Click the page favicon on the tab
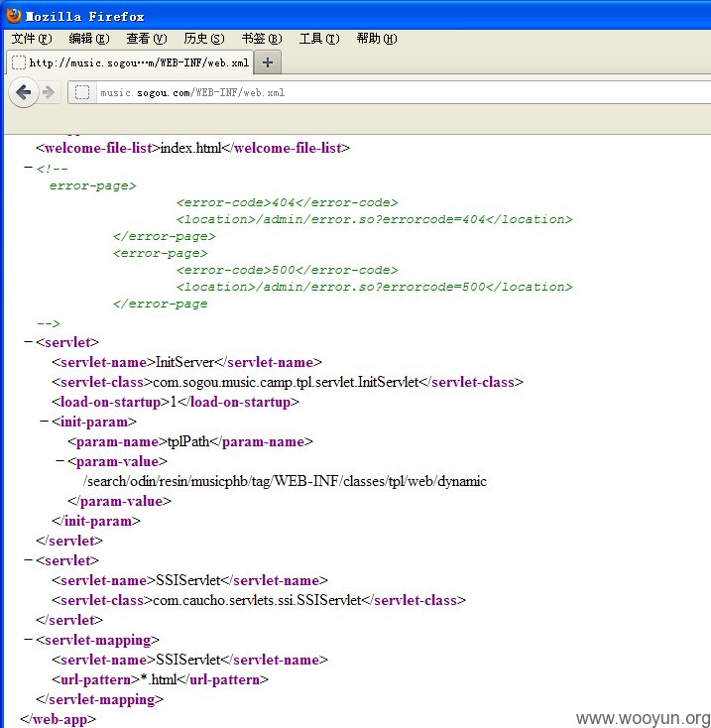 click(x=19, y=62)
